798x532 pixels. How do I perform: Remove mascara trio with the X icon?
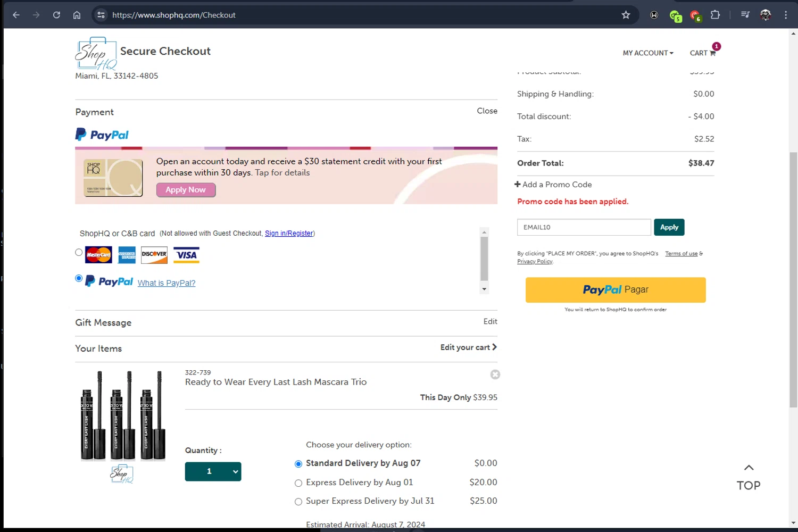495,375
